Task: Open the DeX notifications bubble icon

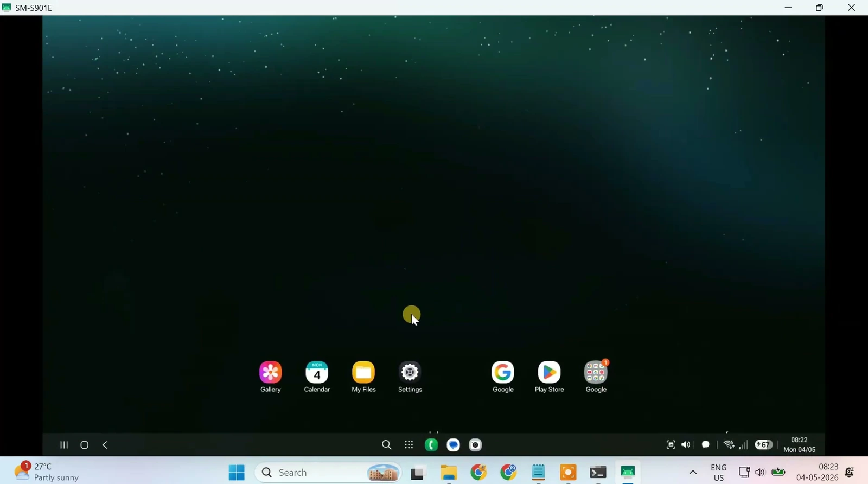Action: 706,445
